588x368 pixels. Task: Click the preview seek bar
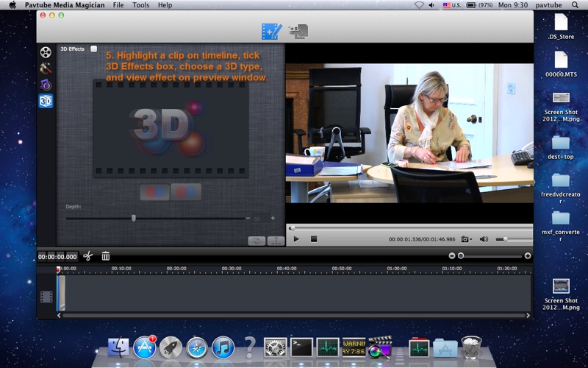click(x=410, y=228)
